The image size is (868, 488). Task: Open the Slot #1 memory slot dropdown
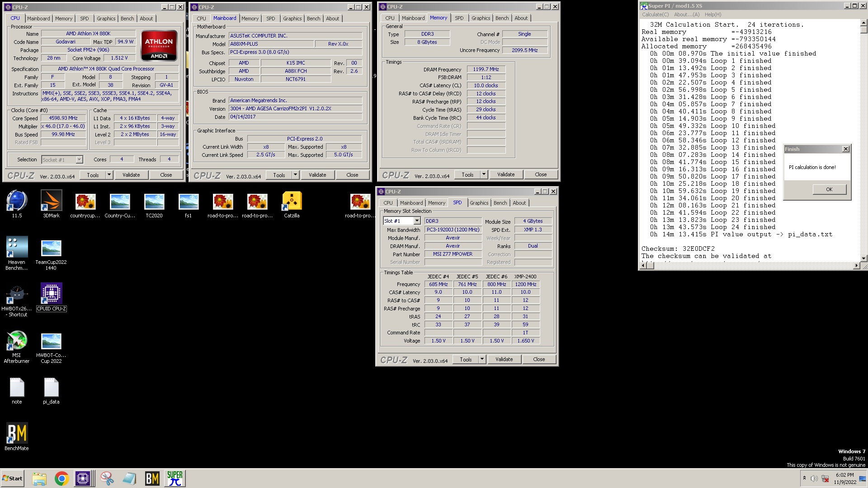(417, 221)
